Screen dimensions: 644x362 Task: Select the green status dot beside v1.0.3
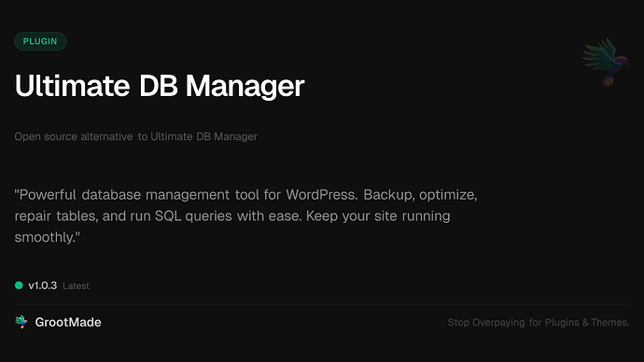pos(19,285)
